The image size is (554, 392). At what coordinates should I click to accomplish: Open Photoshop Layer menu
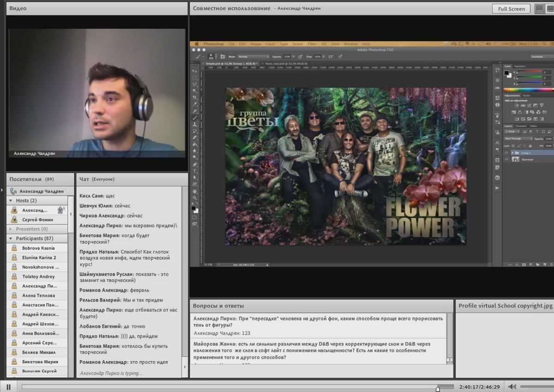coord(271,44)
